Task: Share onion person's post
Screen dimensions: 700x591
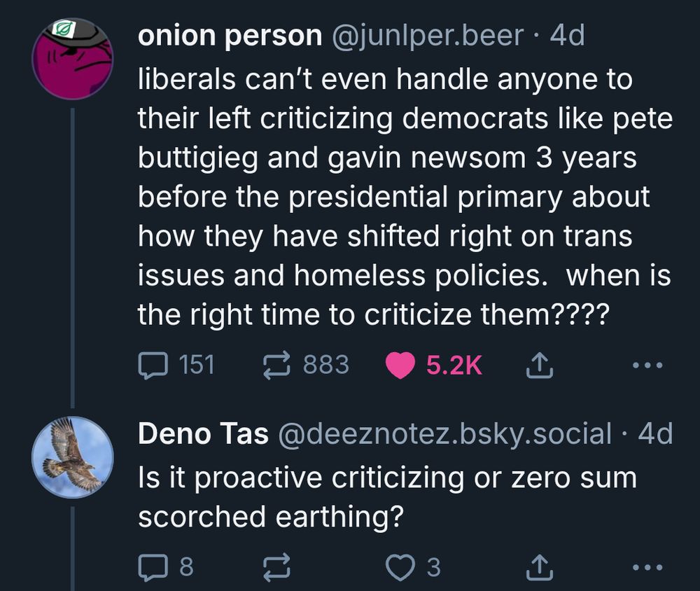Action: click(539, 363)
